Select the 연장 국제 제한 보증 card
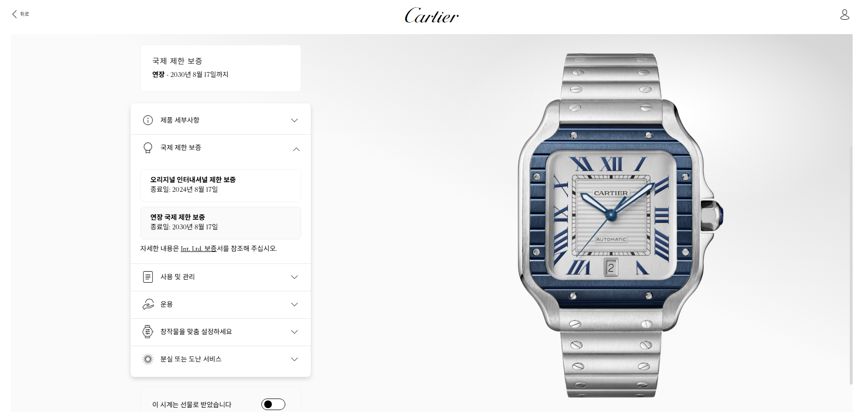 click(x=220, y=223)
